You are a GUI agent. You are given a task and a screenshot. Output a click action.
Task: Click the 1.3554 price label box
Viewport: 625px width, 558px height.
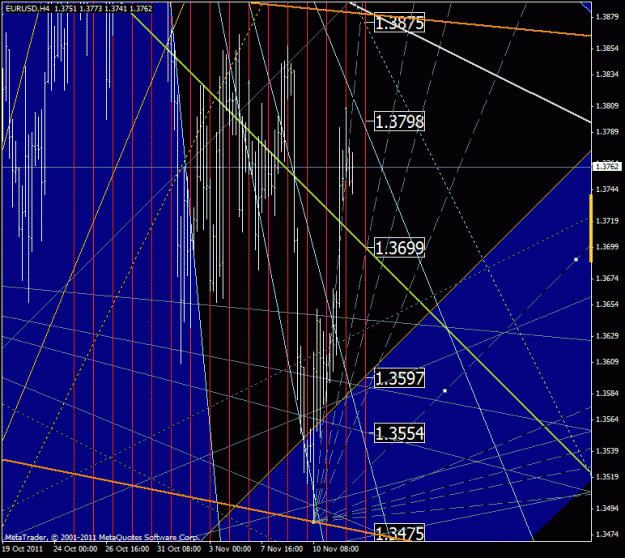(x=399, y=433)
